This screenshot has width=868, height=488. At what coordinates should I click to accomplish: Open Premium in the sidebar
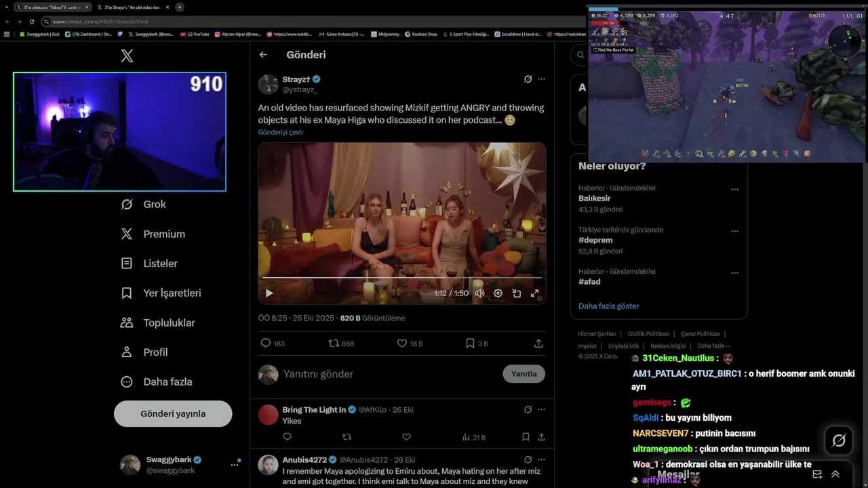(153, 234)
